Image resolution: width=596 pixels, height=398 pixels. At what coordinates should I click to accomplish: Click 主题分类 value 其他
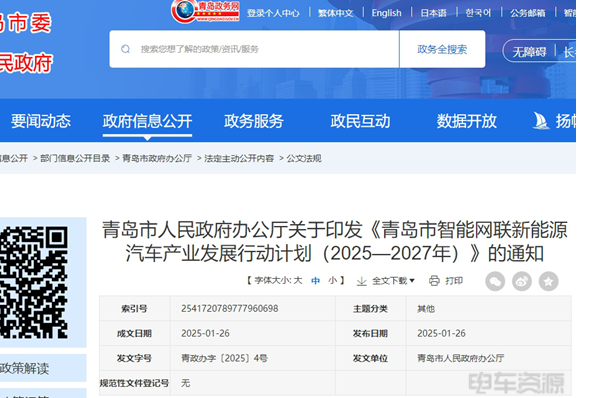(426, 309)
